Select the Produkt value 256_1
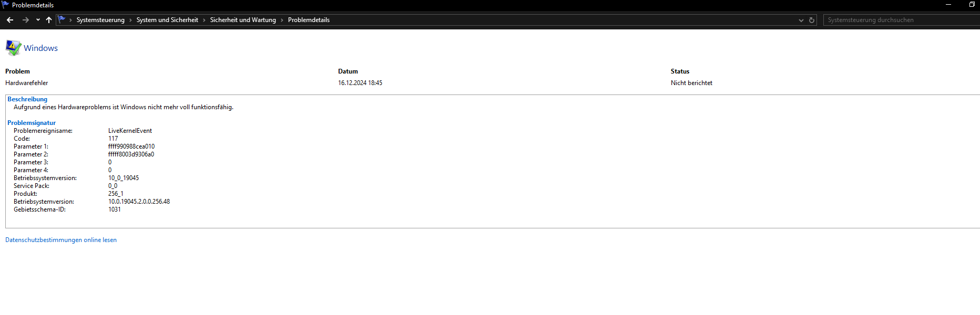The height and width of the screenshot is (315, 980). click(116, 194)
